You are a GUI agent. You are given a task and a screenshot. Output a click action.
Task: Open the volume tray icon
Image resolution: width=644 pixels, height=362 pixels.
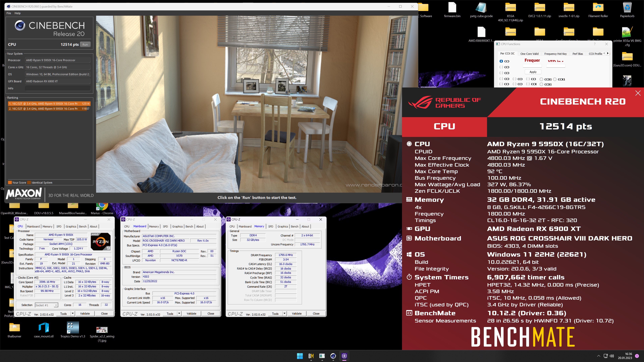coord(612,356)
